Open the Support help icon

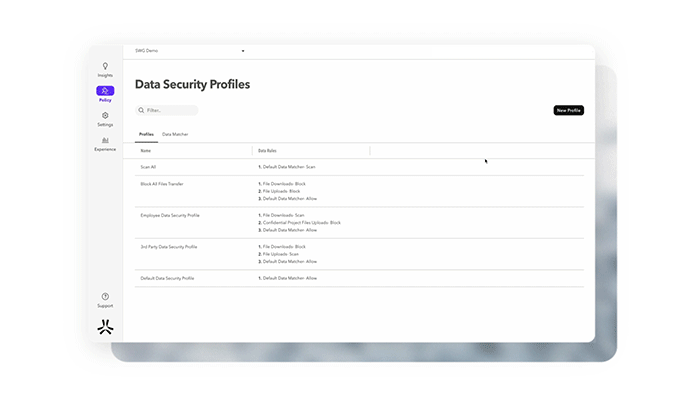(105, 297)
